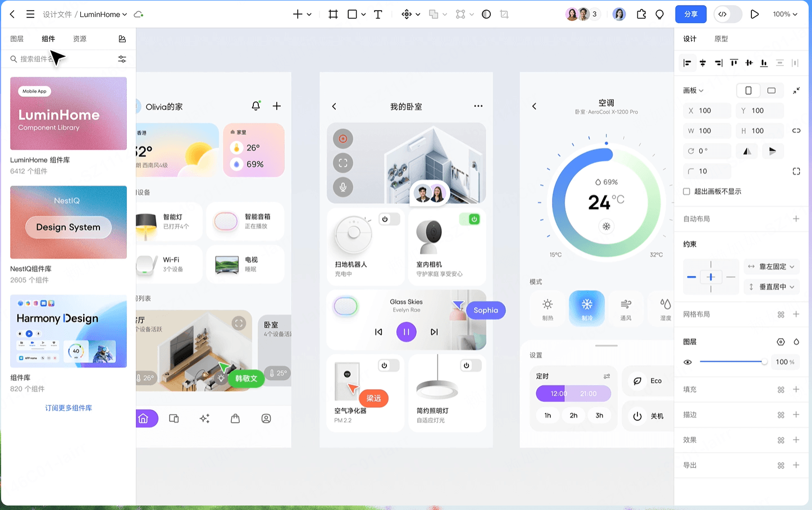Open the 订阅更多组件库 link
Screen dimensions: 812x510
coord(69,408)
